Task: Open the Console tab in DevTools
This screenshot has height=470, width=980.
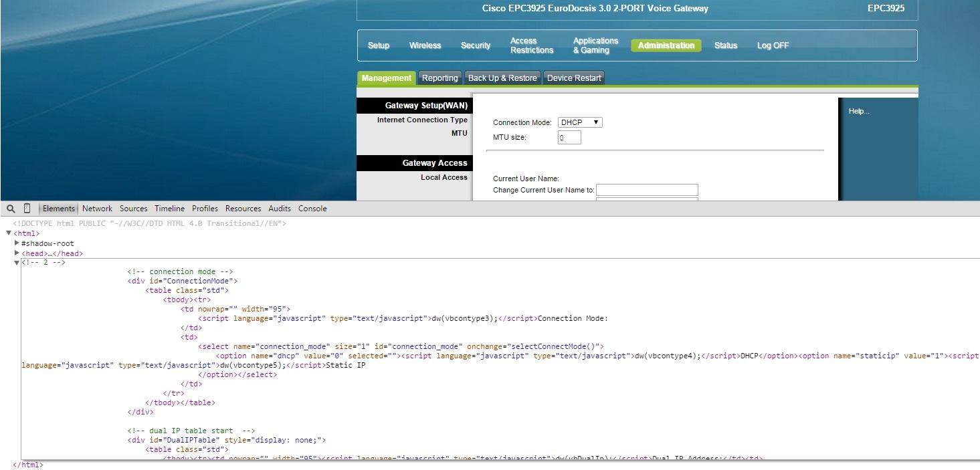Action: (312, 209)
